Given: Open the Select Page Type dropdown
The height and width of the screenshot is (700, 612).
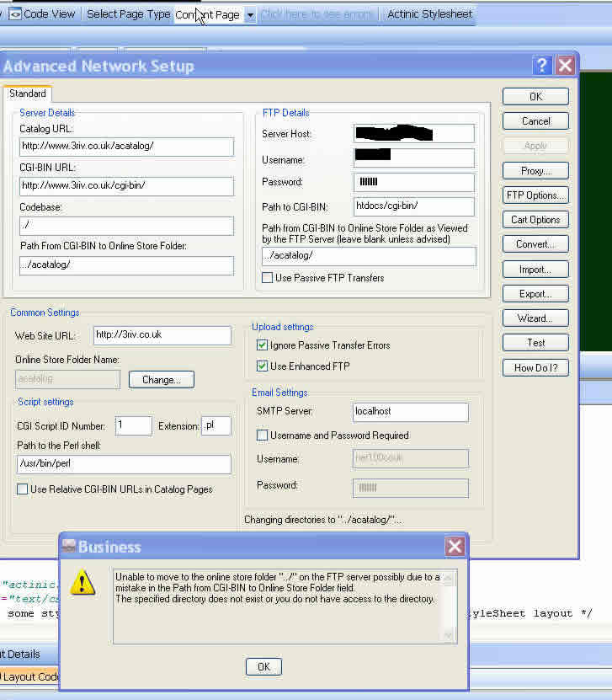Looking at the screenshot, I should (x=250, y=15).
